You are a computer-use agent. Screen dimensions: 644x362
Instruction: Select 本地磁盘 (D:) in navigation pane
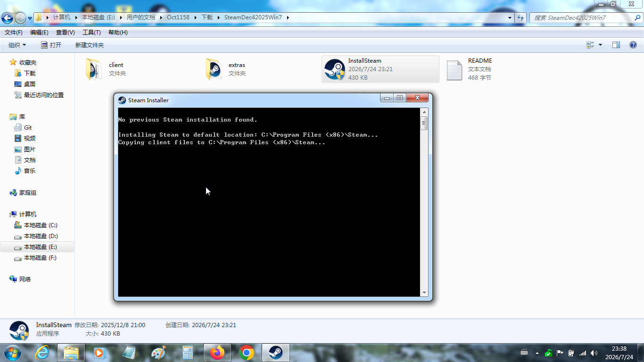pos(41,236)
